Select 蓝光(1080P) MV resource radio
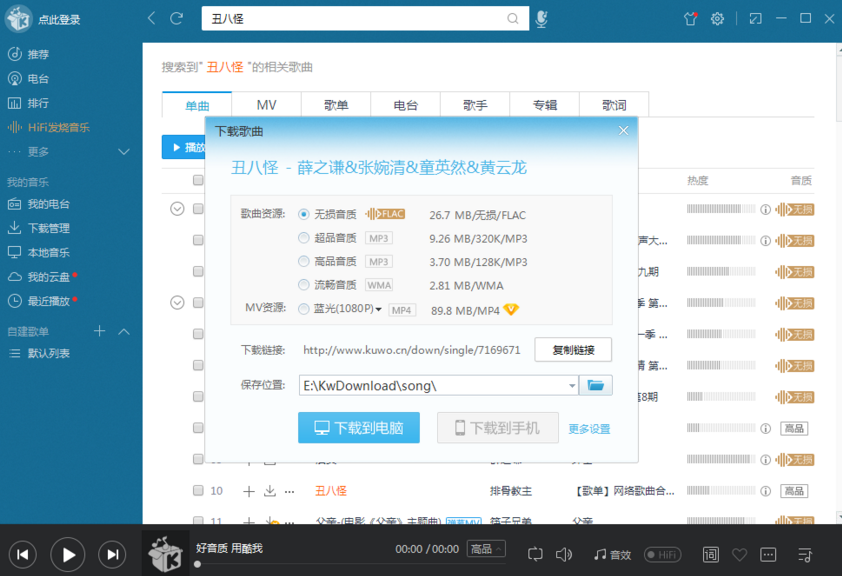The height and width of the screenshot is (576, 842). pos(303,309)
